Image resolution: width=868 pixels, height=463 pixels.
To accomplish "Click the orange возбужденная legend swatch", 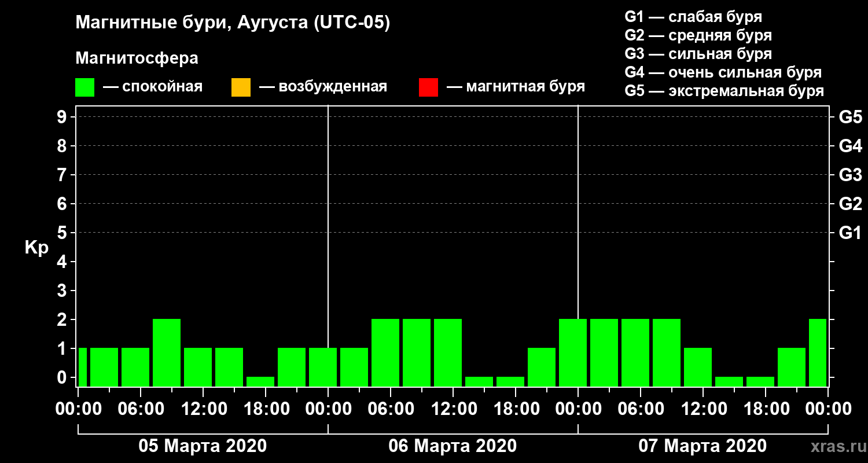I will coord(241,87).
